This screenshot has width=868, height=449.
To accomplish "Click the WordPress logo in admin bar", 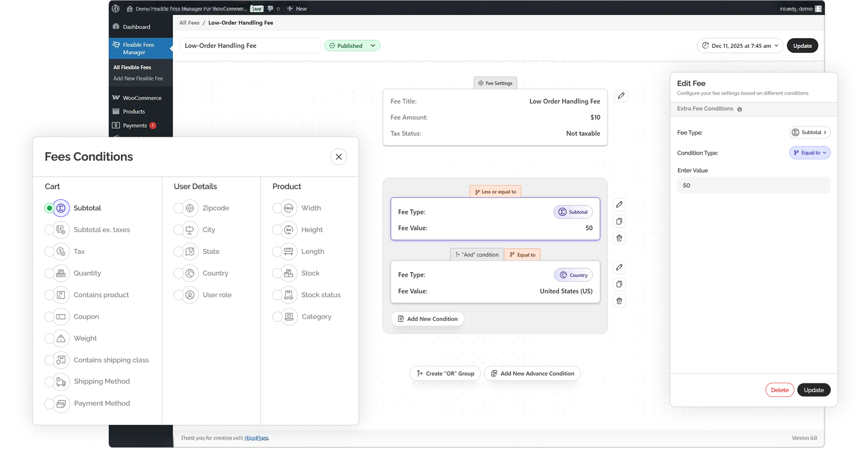I will coord(116,8).
